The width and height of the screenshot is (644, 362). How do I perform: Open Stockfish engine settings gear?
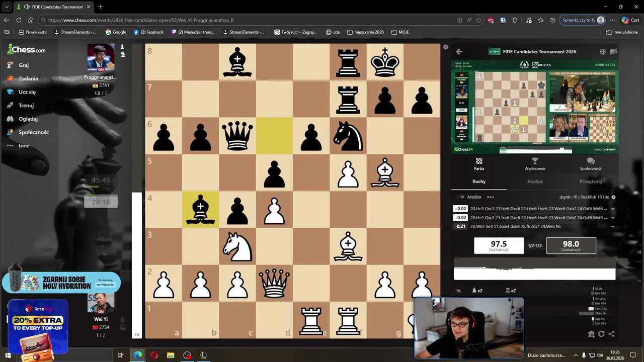point(613,197)
